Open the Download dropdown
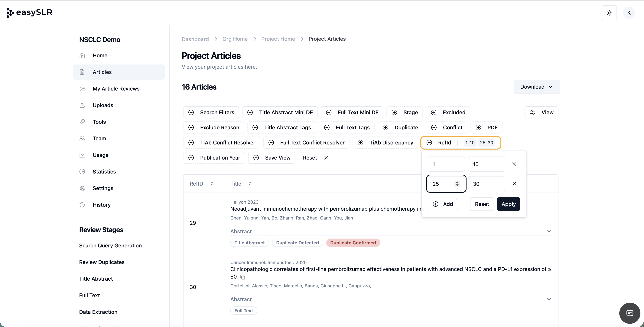The width and height of the screenshot is (644, 327). pyautogui.click(x=536, y=87)
